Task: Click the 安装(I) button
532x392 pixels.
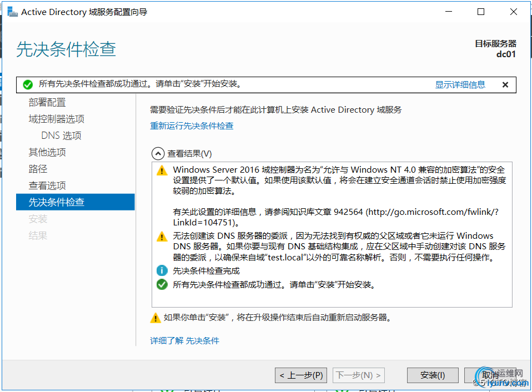Action: [433, 375]
